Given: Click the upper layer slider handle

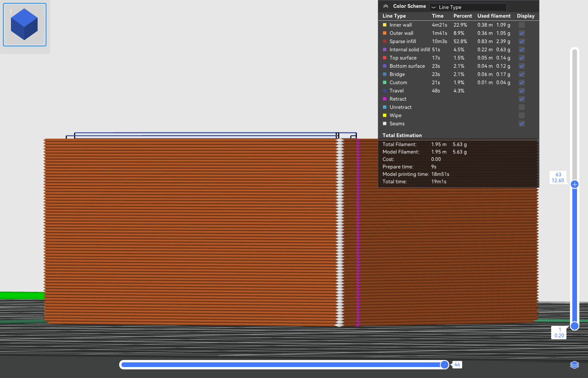Looking at the screenshot, I should (575, 184).
